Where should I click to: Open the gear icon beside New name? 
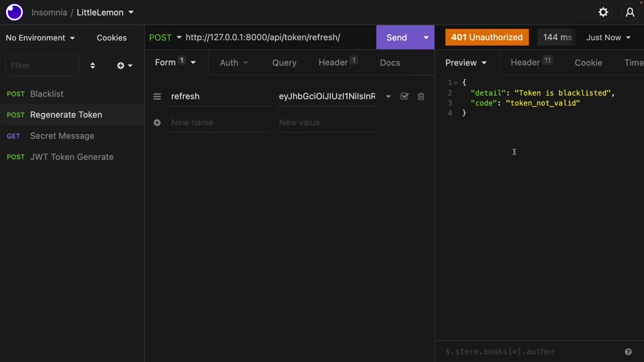tap(157, 123)
